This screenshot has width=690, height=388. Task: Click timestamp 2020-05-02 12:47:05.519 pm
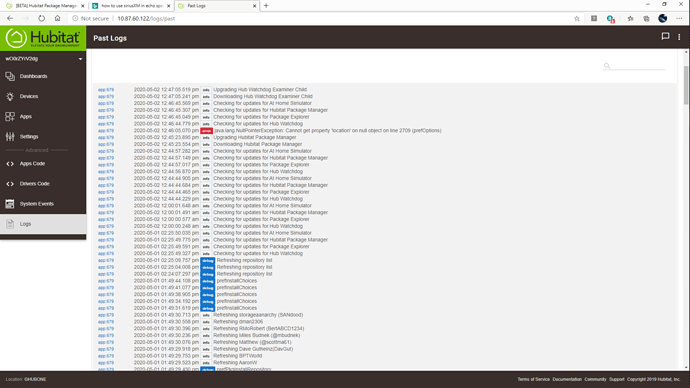click(166, 90)
